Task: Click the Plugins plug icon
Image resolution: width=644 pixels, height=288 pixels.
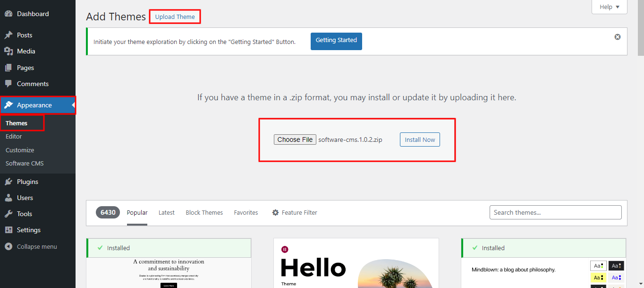Action: tap(8, 182)
